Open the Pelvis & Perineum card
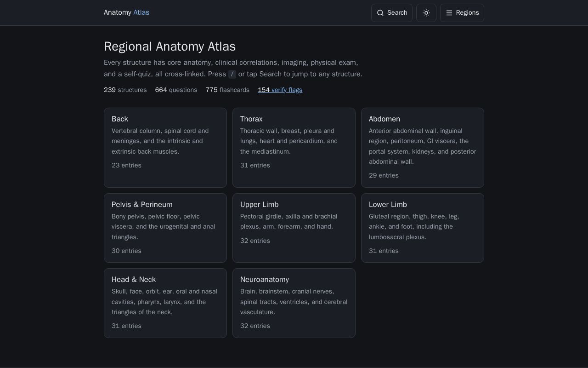Image resolution: width=588 pixels, height=368 pixels. [165, 228]
